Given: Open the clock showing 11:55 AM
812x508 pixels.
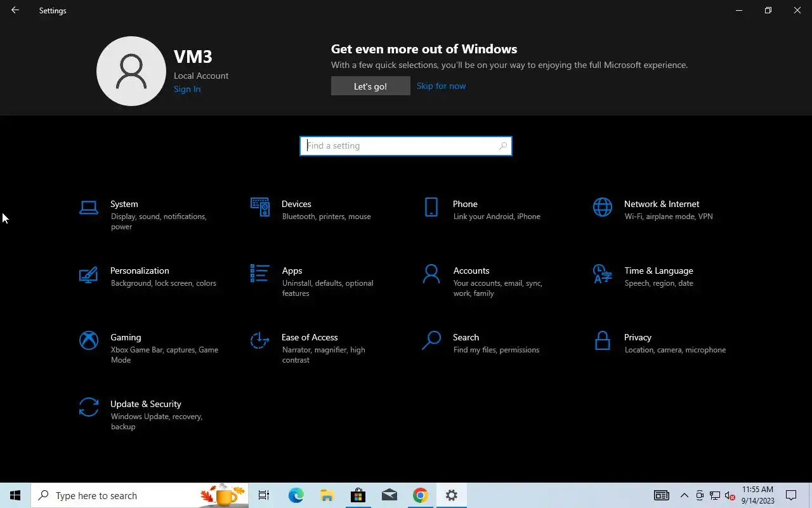Looking at the screenshot, I should tap(757, 495).
